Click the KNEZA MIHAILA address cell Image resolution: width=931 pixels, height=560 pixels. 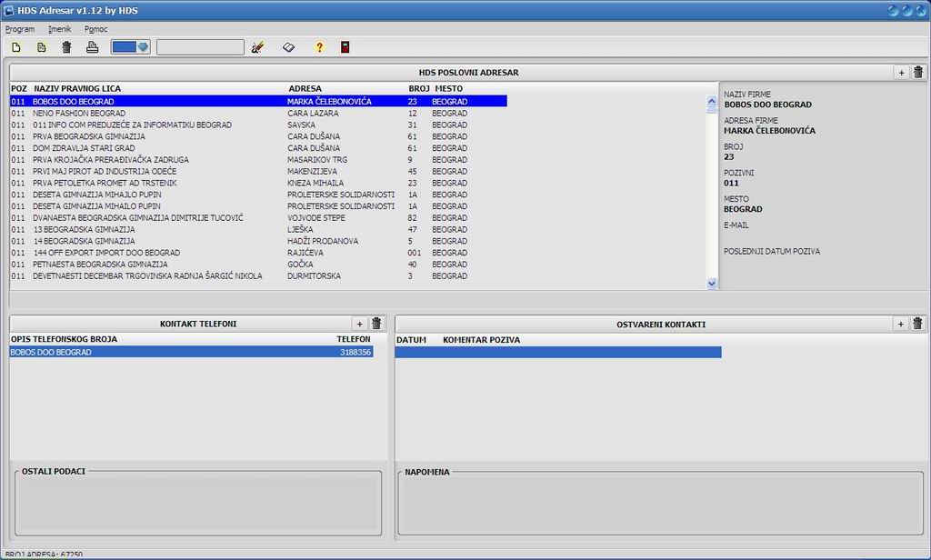click(x=315, y=183)
